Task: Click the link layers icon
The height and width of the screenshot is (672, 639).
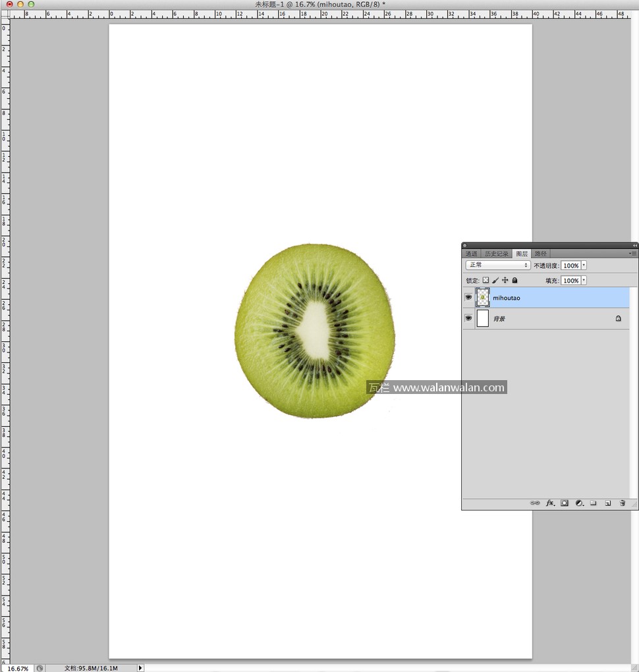Action: pyautogui.click(x=535, y=503)
